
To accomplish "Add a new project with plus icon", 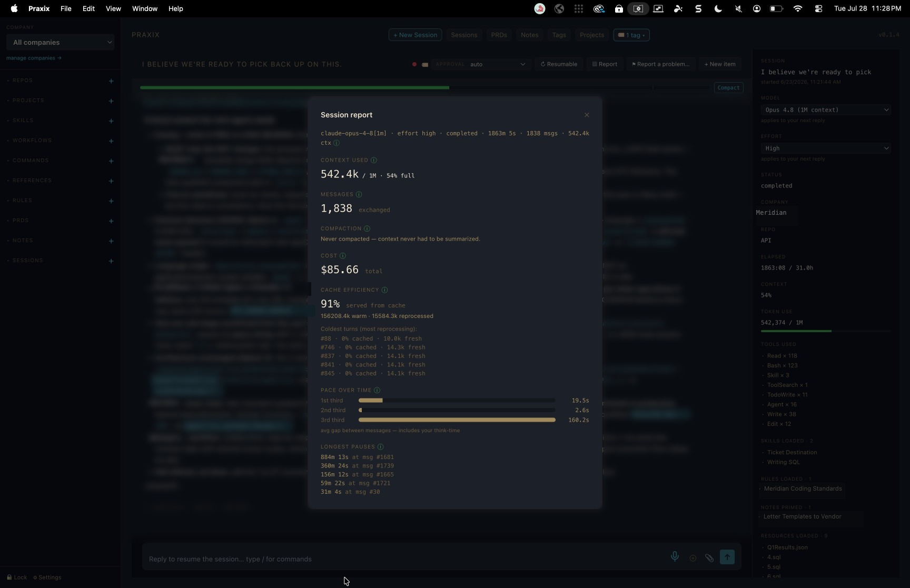I will (x=111, y=101).
